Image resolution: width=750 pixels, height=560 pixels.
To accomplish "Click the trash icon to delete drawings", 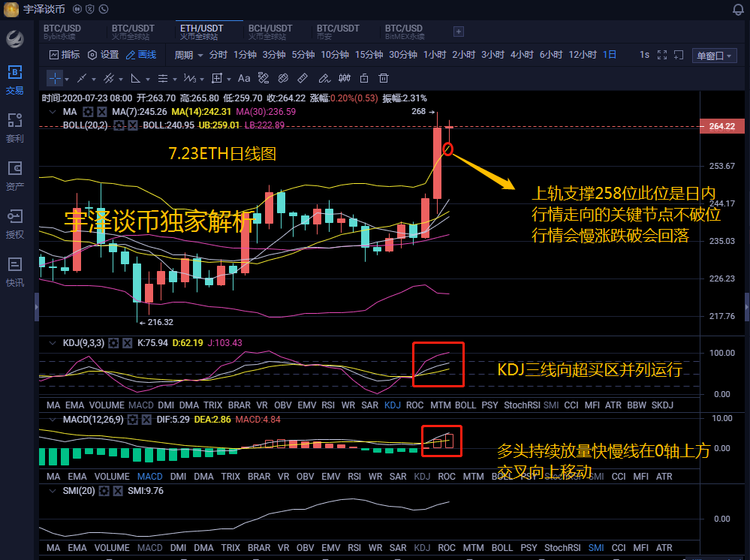I will click(384, 78).
